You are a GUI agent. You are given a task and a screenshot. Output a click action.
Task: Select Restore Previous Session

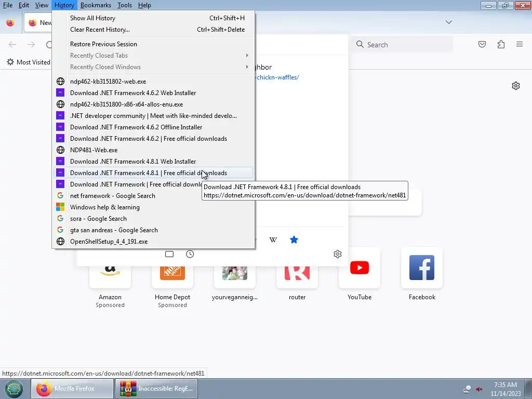point(153,44)
